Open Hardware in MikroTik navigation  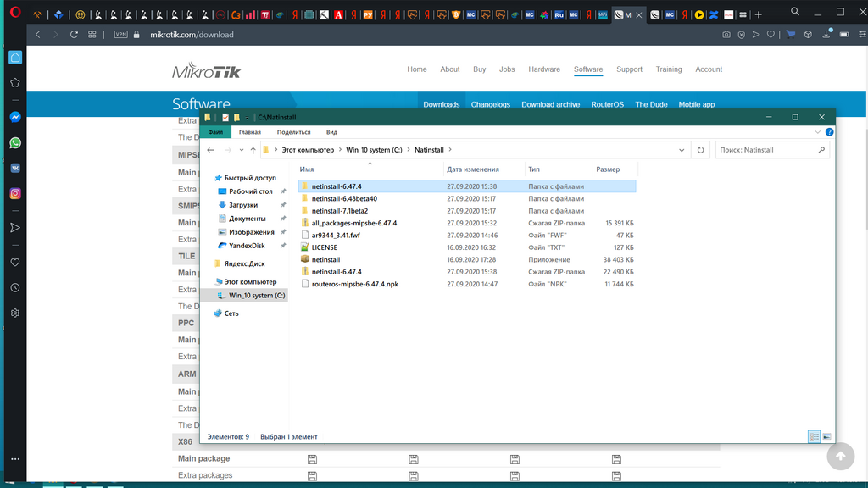[x=544, y=69]
